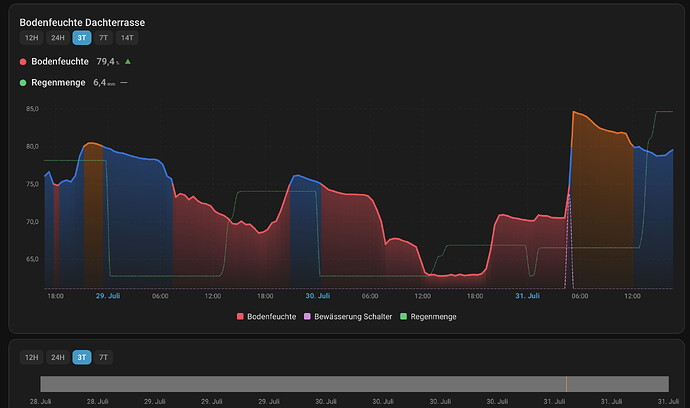Click the Regenmenge value 6,4

coord(99,83)
